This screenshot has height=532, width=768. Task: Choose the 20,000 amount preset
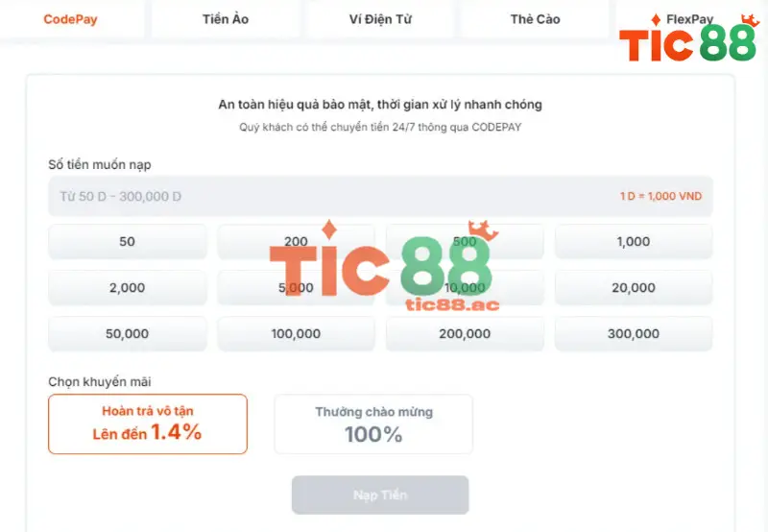[x=634, y=287]
